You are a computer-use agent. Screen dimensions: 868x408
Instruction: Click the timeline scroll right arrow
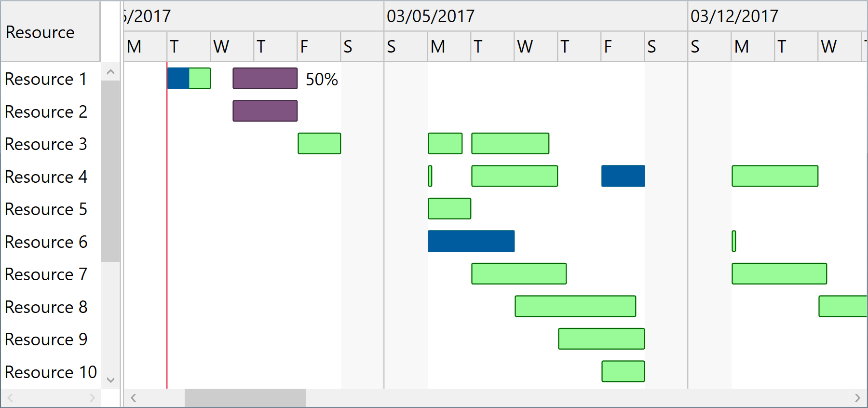point(857,398)
